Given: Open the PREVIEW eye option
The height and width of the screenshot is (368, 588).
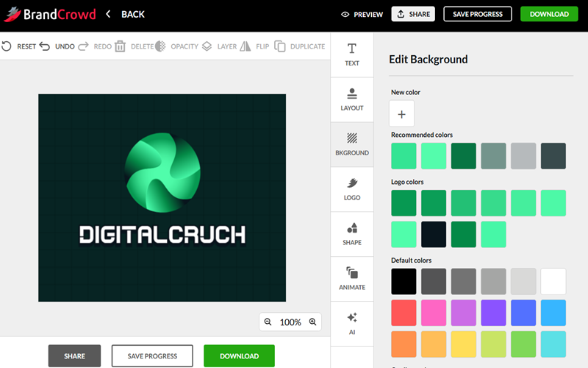Looking at the screenshot, I should pos(362,14).
